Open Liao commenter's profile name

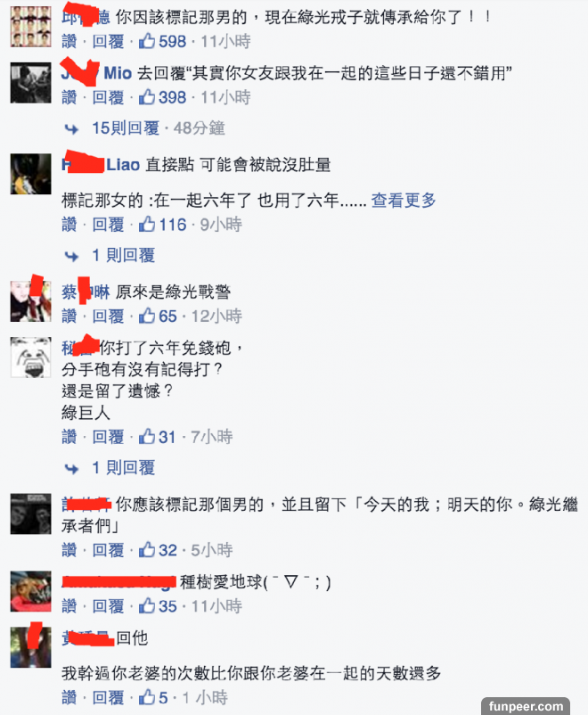pos(101,164)
